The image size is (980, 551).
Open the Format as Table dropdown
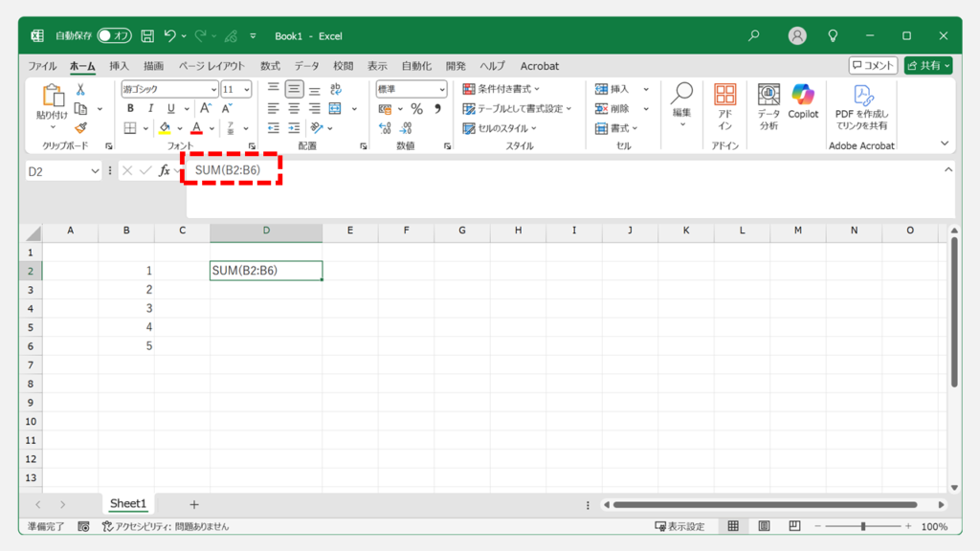point(517,109)
